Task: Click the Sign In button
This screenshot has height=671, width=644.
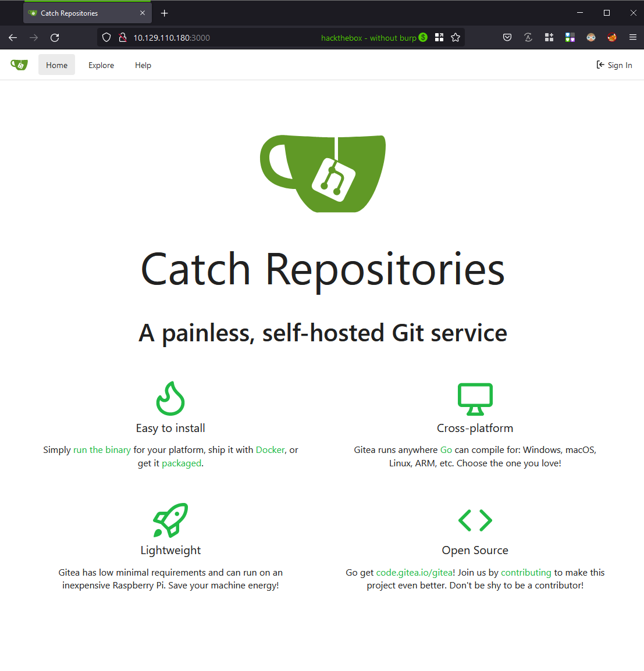Action: pyautogui.click(x=614, y=65)
